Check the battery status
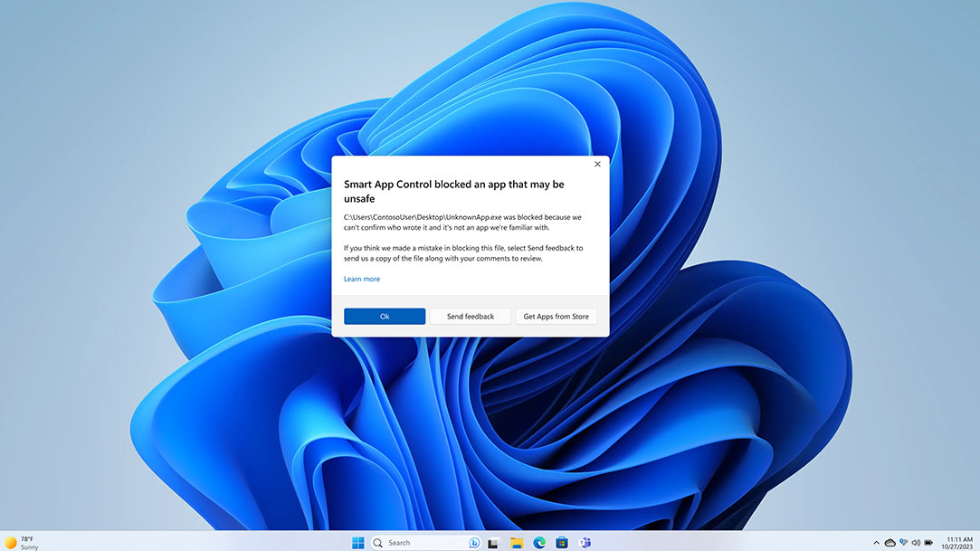 pos(928,542)
